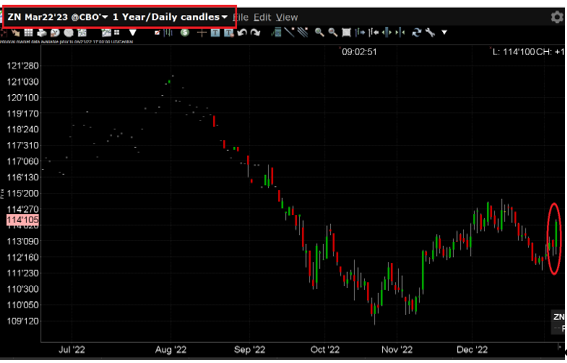
Task: Click the grid table toolbar icon
Action: (29, 33)
